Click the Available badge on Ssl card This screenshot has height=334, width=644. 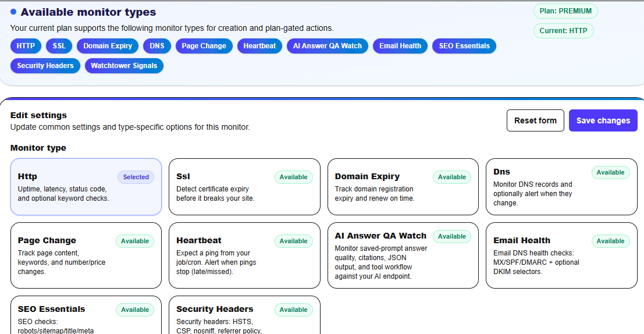tap(294, 177)
